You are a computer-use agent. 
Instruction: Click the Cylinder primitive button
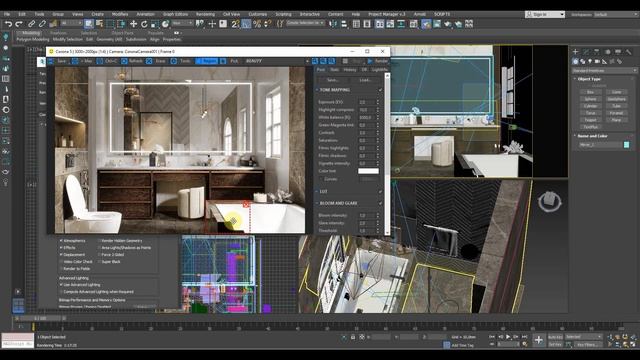[x=590, y=106]
